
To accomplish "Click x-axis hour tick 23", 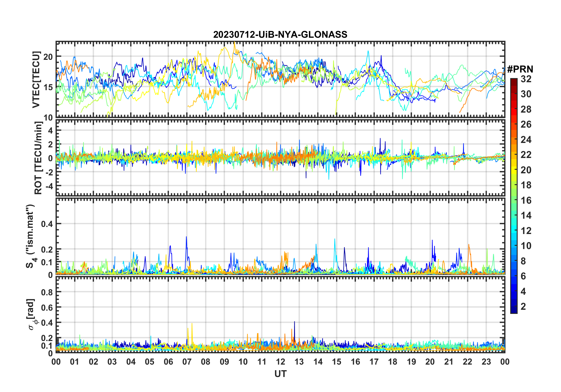I will click(486, 362).
